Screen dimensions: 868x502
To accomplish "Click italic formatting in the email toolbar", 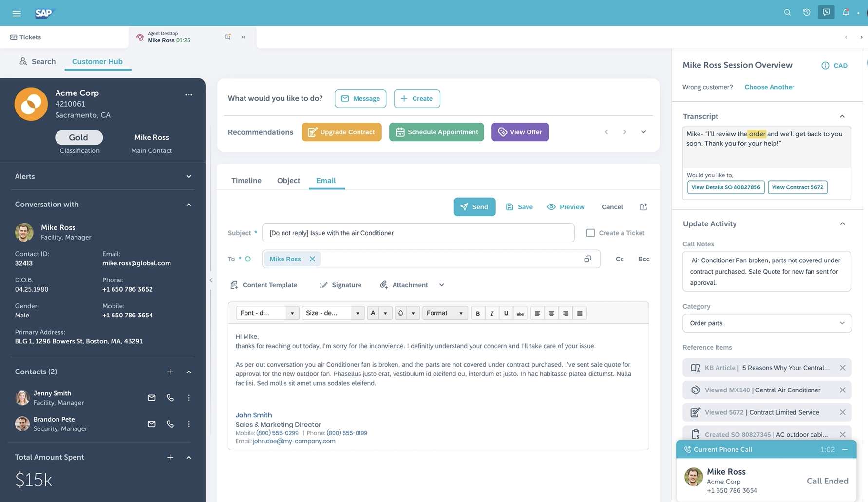I will [491, 313].
